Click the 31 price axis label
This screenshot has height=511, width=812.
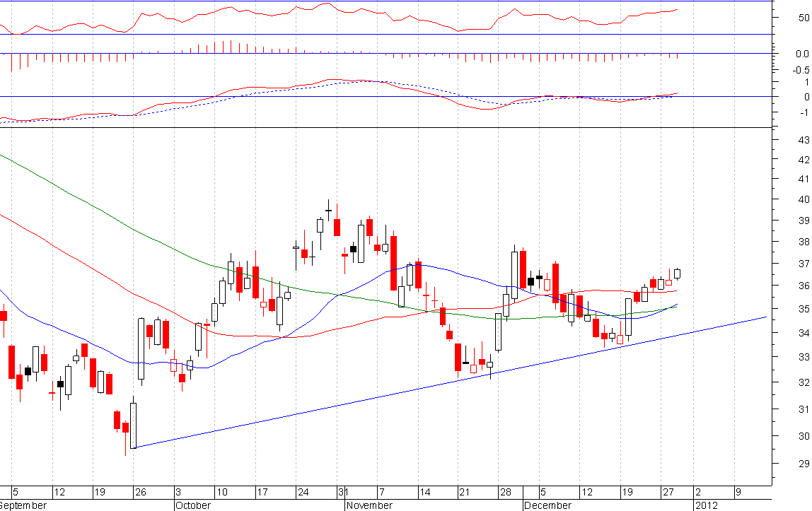[x=804, y=409]
